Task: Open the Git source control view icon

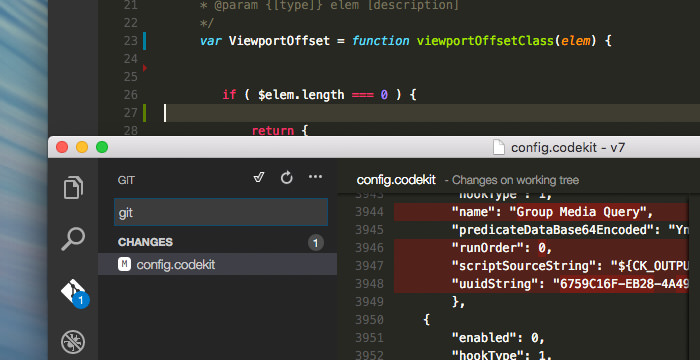Action: pyautogui.click(x=74, y=292)
